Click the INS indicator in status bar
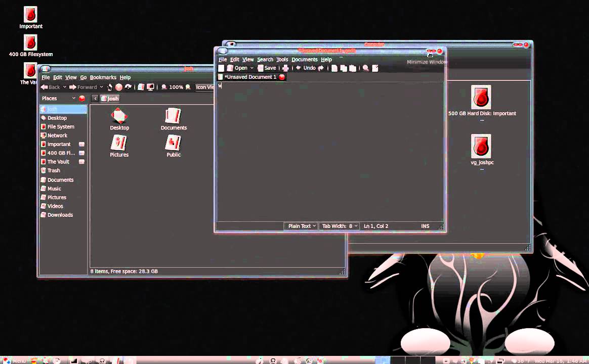 [425, 226]
